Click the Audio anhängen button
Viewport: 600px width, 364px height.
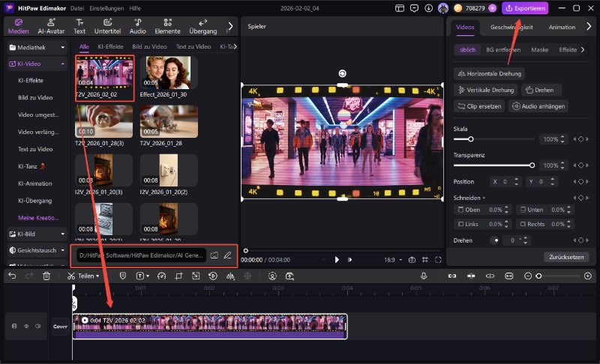[538, 106]
